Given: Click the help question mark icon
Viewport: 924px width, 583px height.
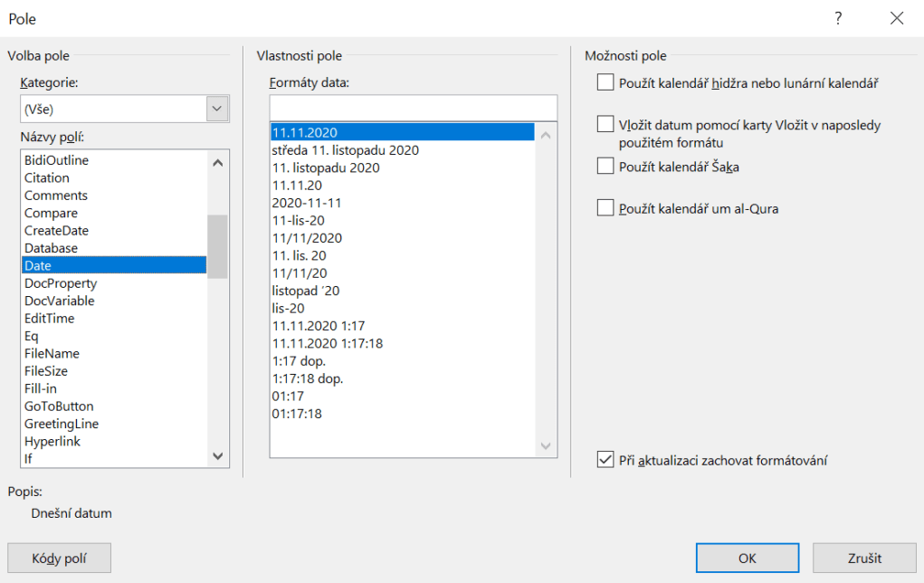Looking at the screenshot, I should (838, 18).
